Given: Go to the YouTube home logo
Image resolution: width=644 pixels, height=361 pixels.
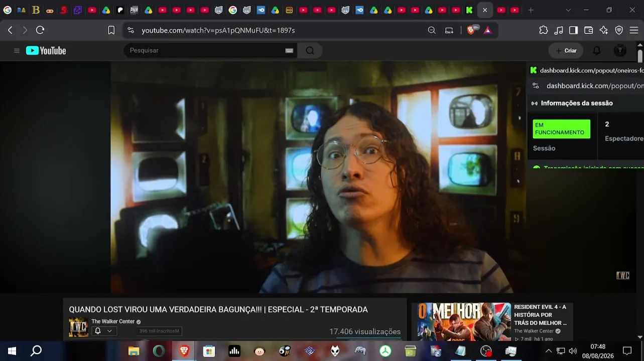Looking at the screenshot, I should coord(46,51).
